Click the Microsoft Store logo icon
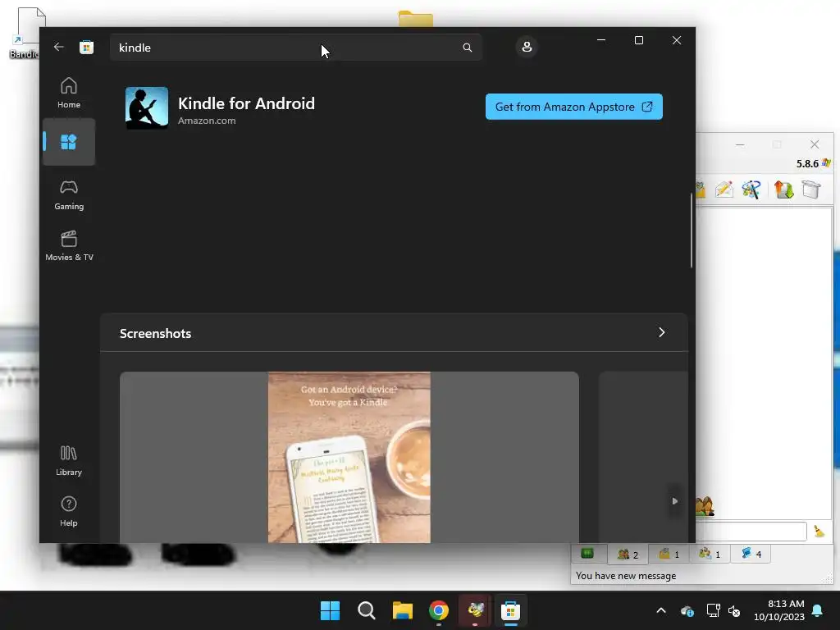840x630 pixels. click(x=86, y=47)
